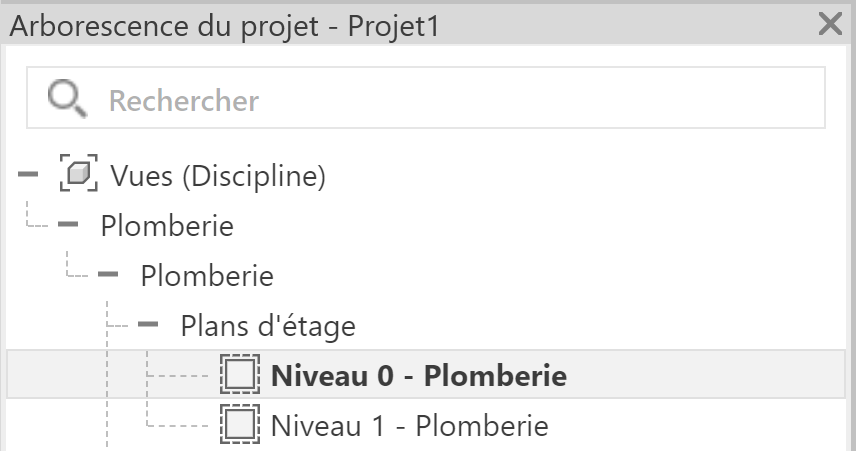Click the empty highlighted area of the Niveau 0 row
Image resolution: width=856 pixels, height=451 pixels.
(704, 375)
